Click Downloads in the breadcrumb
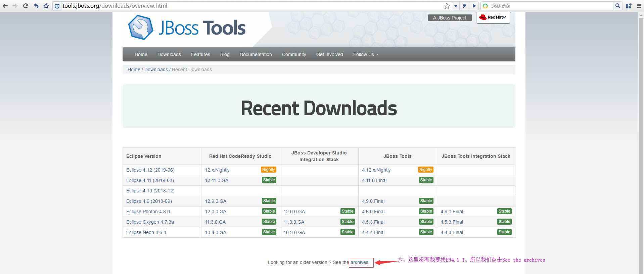Viewport: 644px width, 274px height. pos(156,70)
